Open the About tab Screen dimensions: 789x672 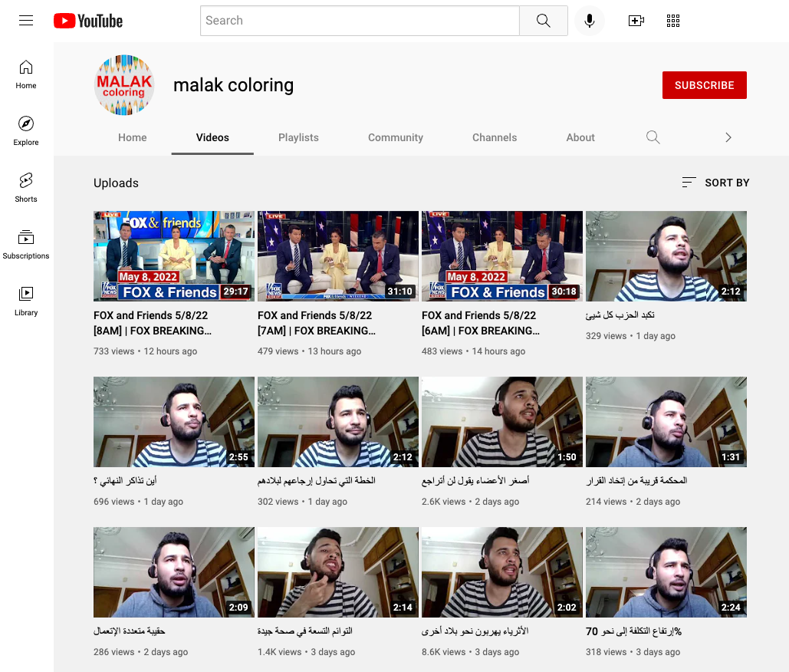[x=580, y=137]
